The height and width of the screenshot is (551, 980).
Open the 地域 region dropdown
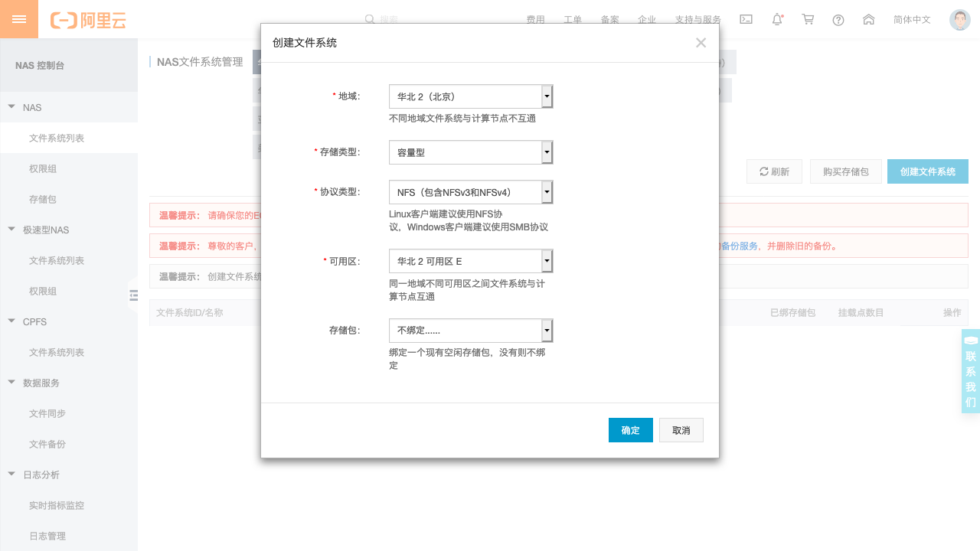click(546, 96)
